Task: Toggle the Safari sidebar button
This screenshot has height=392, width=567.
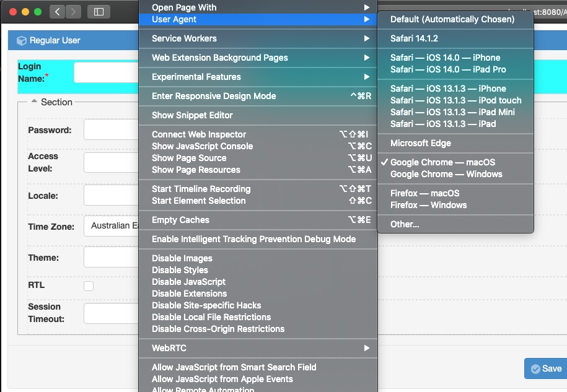Action: (99, 12)
